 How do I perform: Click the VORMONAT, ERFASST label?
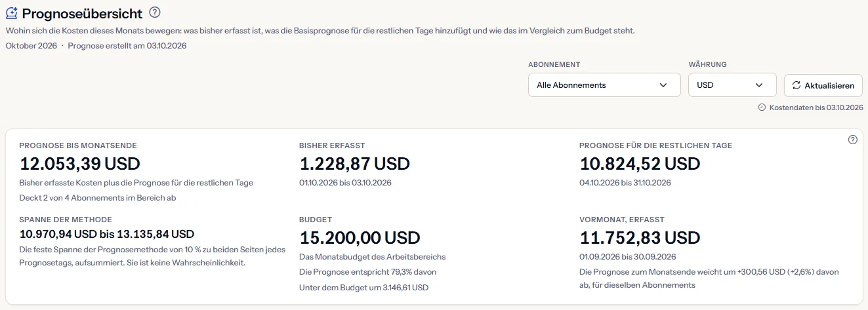623,220
